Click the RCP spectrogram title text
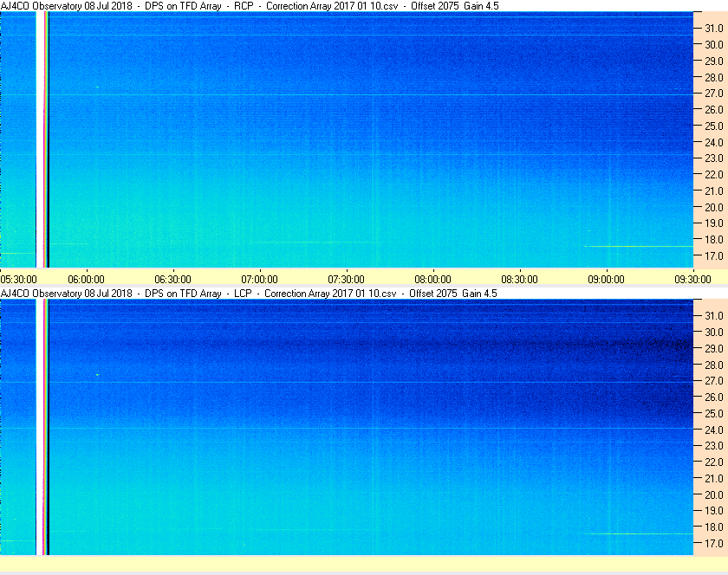The height and width of the screenshot is (575, 728). (x=250, y=6)
